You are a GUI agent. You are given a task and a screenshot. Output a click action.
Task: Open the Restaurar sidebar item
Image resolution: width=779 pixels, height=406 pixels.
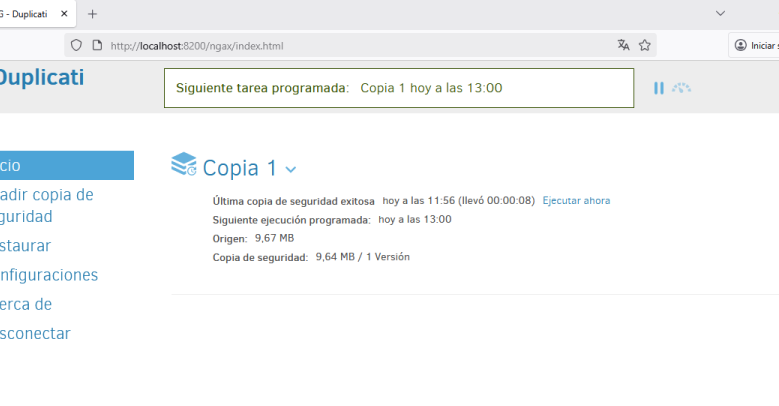click(x=25, y=246)
